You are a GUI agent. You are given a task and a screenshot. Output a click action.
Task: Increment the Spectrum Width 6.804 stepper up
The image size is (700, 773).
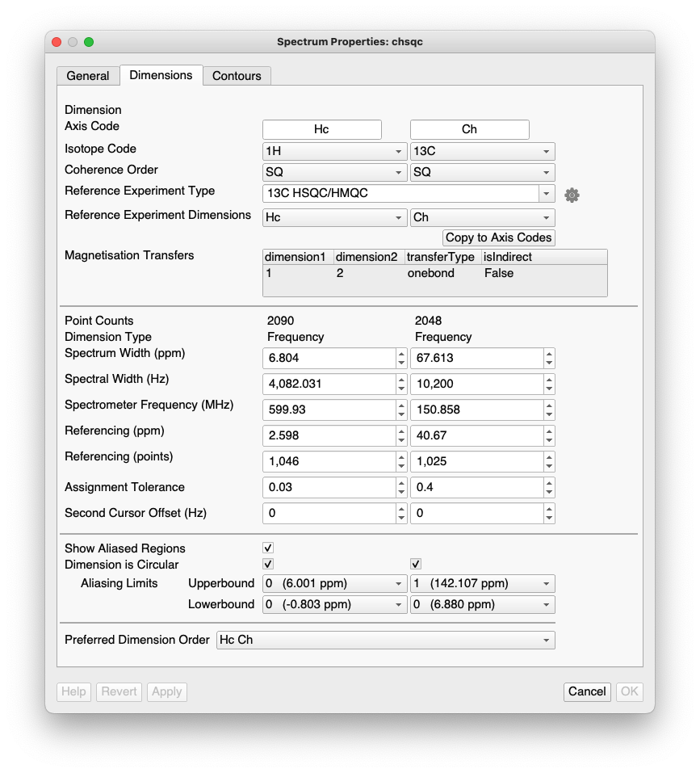pos(401,353)
